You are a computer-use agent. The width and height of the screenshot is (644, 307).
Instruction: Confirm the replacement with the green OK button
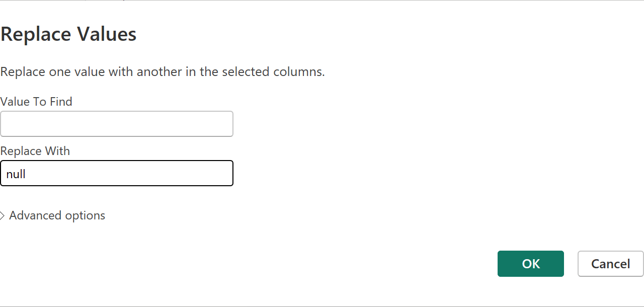(530, 264)
